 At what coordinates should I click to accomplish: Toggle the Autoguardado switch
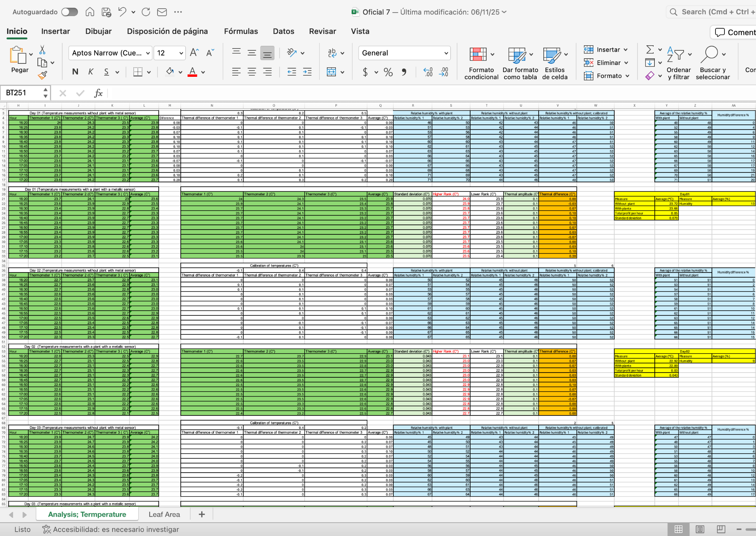click(x=70, y=12)
